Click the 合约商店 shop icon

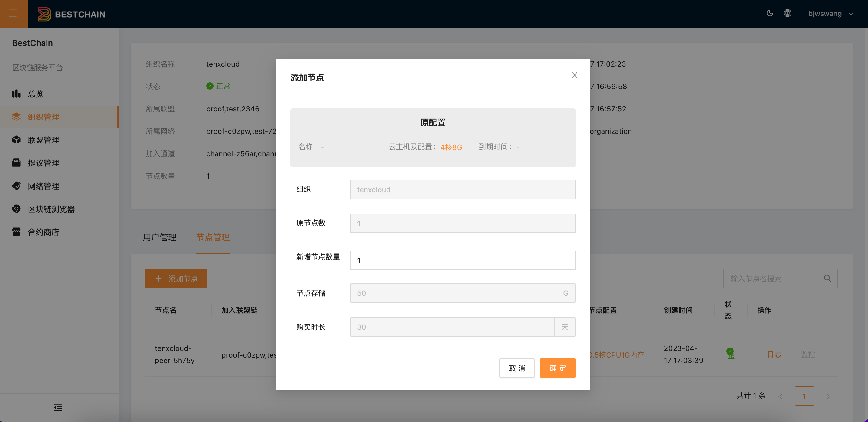(16, 231)
